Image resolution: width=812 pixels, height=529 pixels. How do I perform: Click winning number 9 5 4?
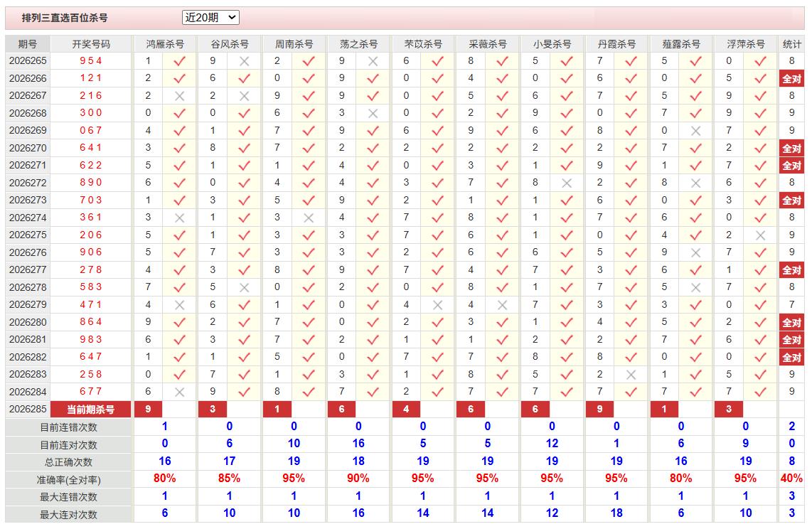[90, 61]
